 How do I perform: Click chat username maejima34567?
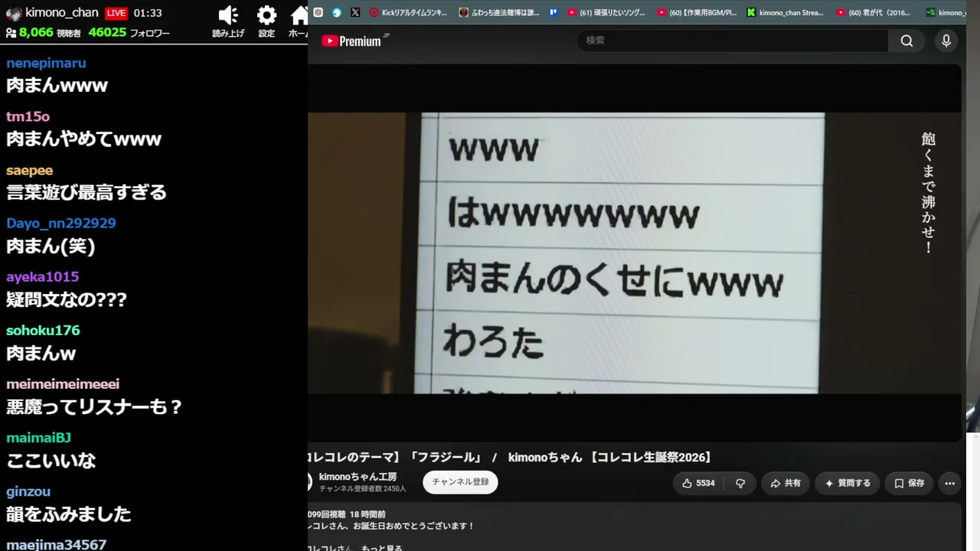(x=56, y=545)
